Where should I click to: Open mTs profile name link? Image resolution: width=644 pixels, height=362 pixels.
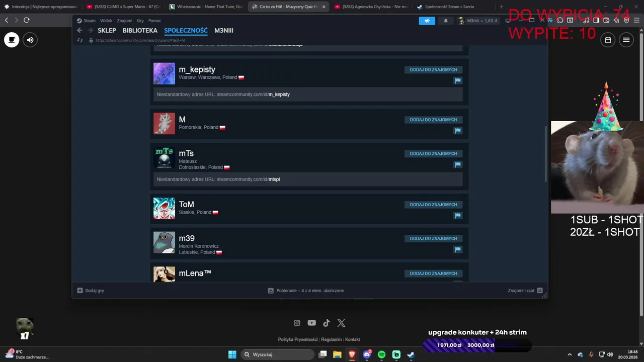click(x=186, y=153)
